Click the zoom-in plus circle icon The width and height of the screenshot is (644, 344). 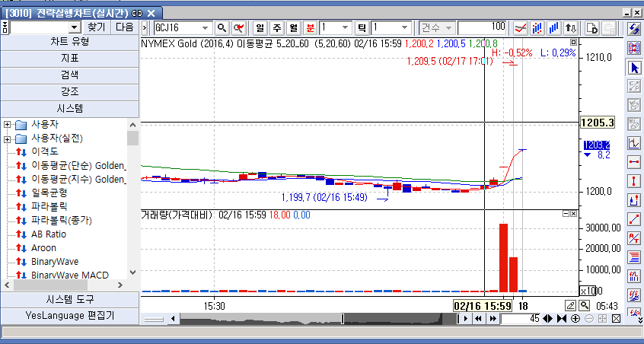tap(575, 319)
